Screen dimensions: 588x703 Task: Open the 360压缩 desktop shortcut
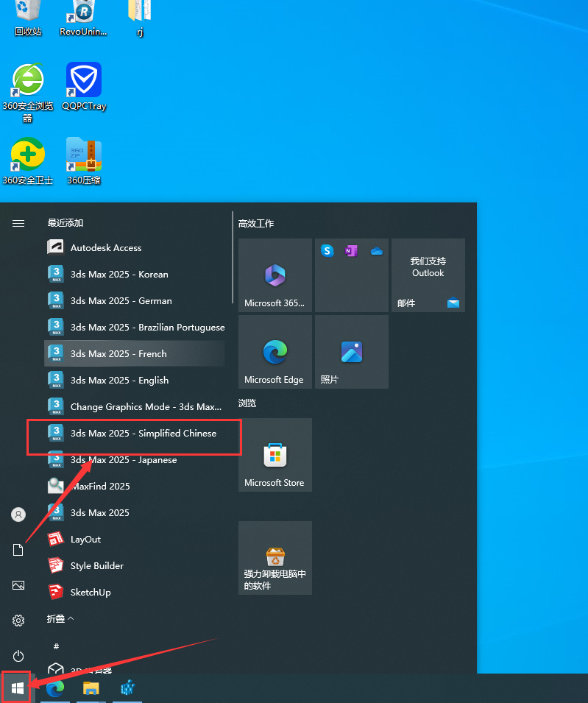(84, 161)
